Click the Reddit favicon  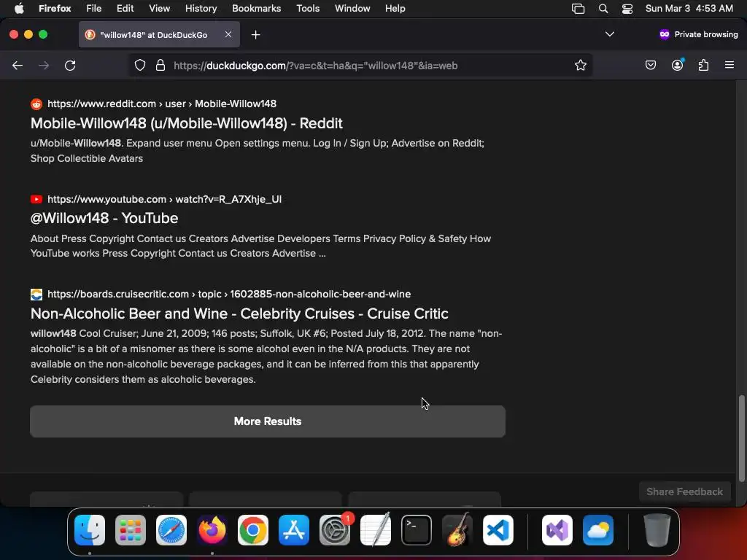(36, 104)
